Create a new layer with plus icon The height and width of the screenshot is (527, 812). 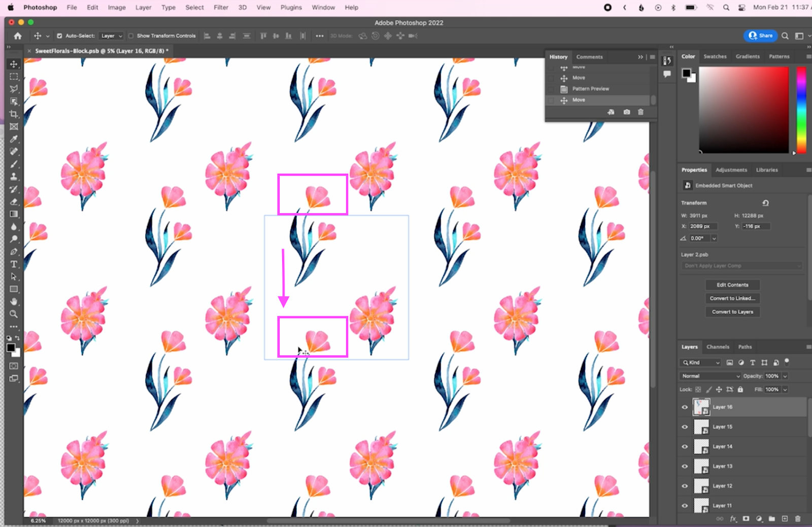click(785, 519)
